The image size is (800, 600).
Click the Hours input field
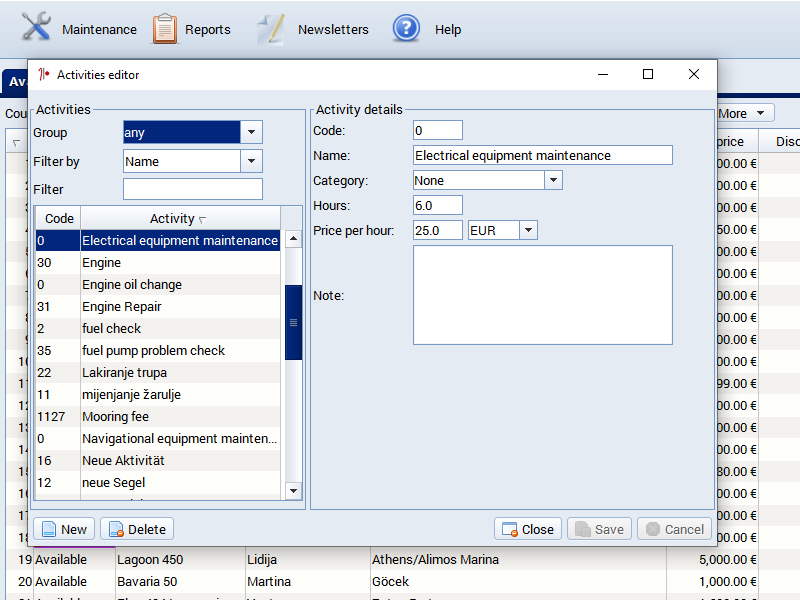coord(437,205)
